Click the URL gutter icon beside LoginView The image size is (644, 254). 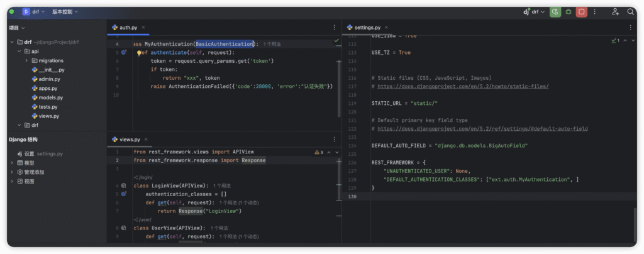coord(124,186)
